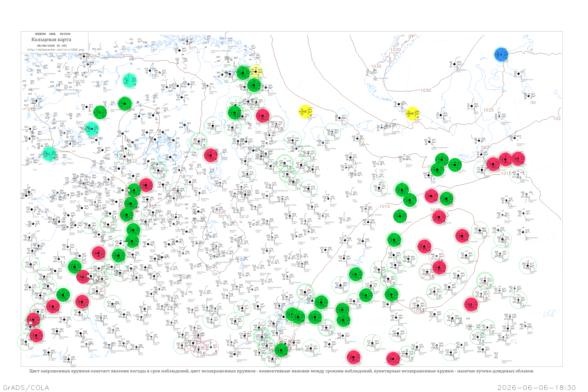Click the station label "Нижняя Пеша"

tap(330, 149)
